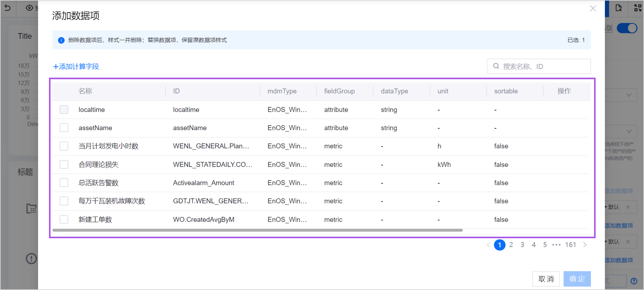Image resolution: width=644 pixels, height=290 pixels.
Task: Select the assetName checkbox
Action: pos(64,128)
